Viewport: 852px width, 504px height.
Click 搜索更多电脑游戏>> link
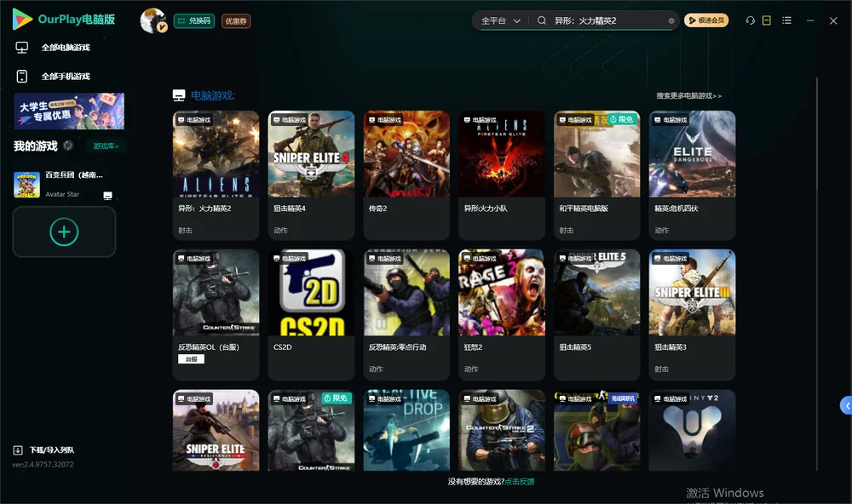pyautogui.click(x=688, y=96)
